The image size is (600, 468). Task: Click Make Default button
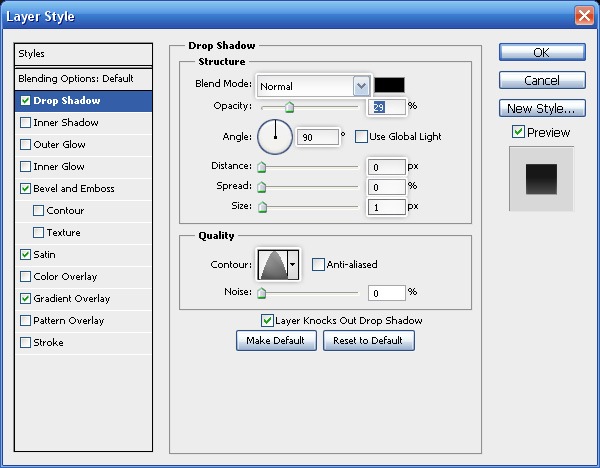click(x=276, y=341)
